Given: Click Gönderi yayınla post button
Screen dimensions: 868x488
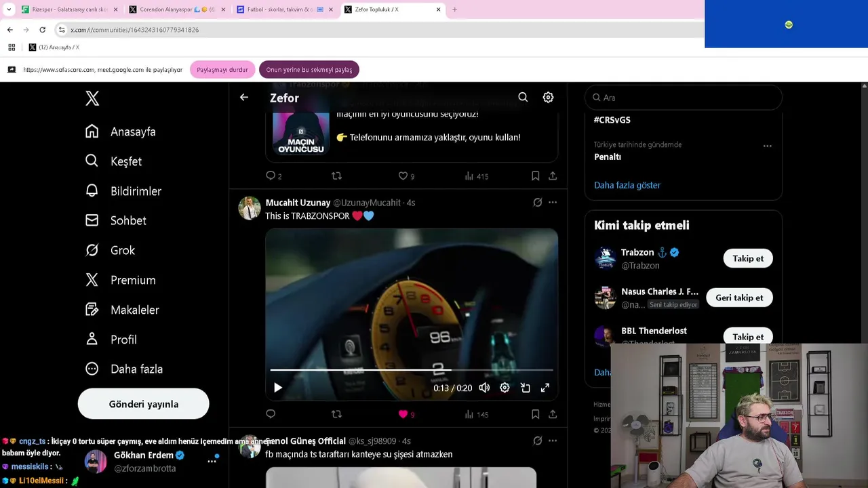Looking at the screenshot, I should (x=143, y=404).
